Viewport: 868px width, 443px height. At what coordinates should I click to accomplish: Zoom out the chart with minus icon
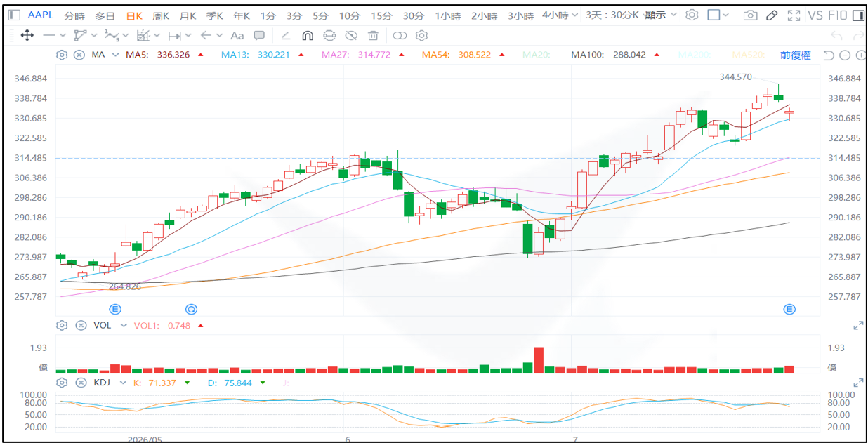(844, 55)
